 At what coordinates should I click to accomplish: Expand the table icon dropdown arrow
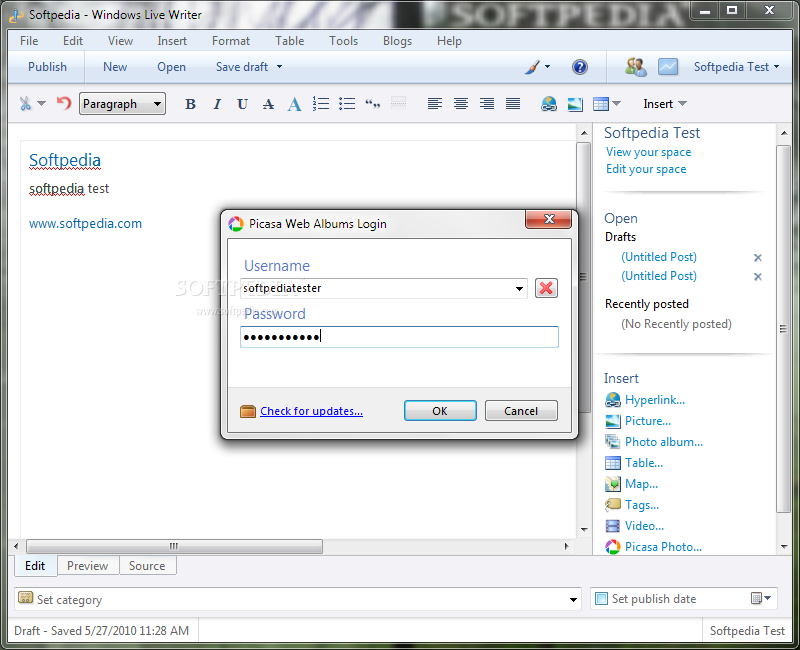coord(616,104)
